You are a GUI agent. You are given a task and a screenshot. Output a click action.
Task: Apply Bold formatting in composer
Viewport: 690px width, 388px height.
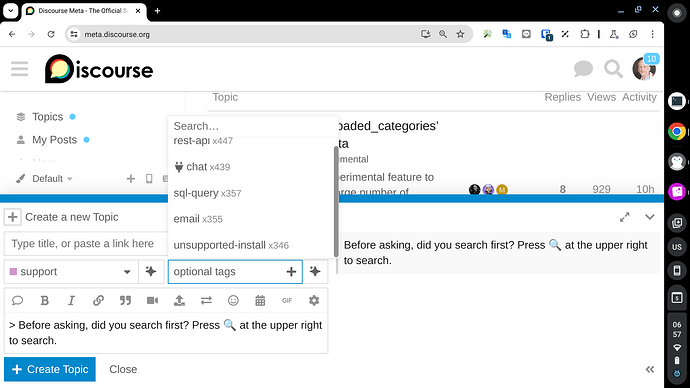(44, 300)
